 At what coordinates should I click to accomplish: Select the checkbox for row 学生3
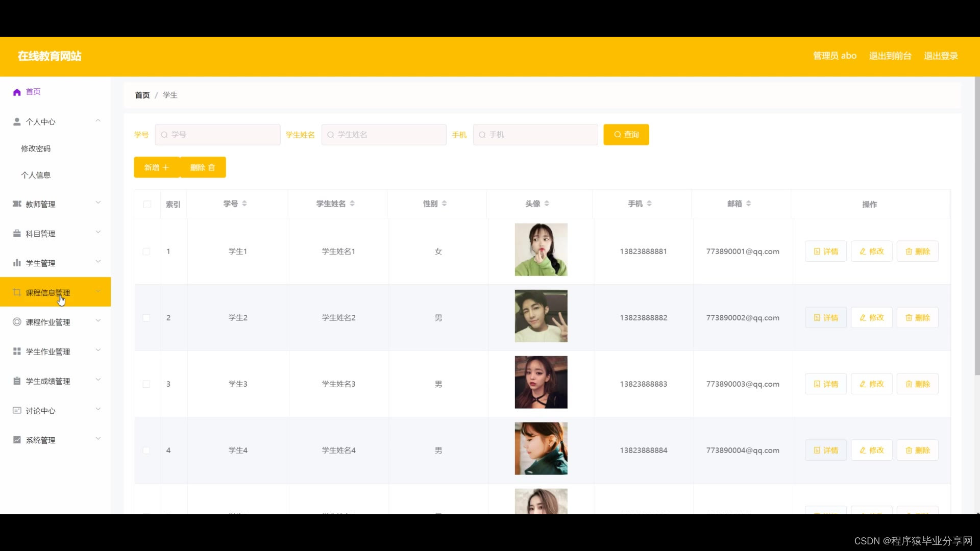(146, 384)
